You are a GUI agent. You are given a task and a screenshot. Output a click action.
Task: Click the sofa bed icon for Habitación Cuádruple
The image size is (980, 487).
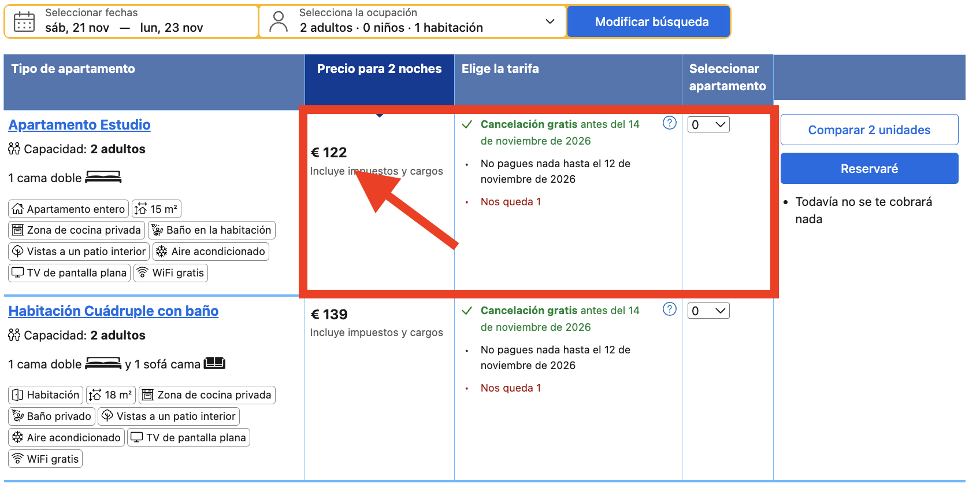(214, 363)
